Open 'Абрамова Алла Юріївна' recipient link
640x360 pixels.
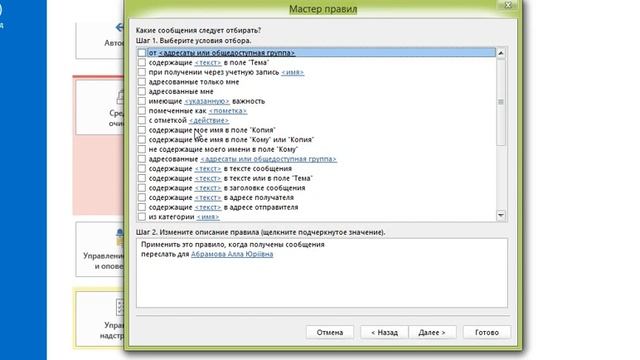coord(232,254)
